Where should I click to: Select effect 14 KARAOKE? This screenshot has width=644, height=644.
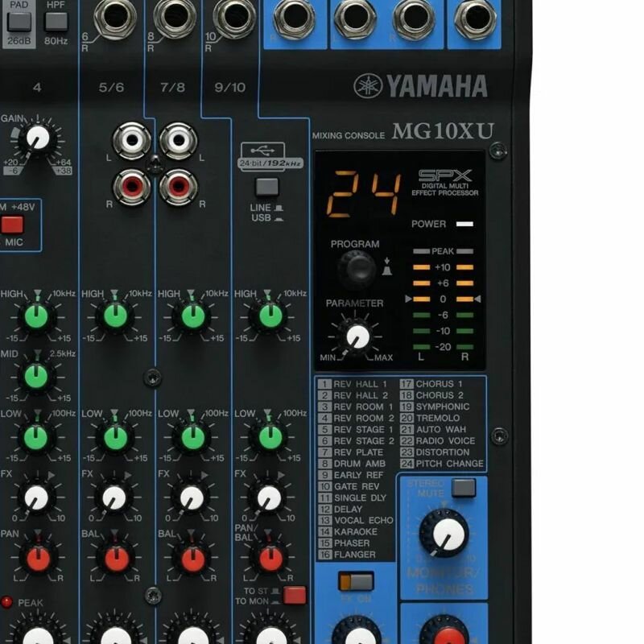tap(348, 532)
